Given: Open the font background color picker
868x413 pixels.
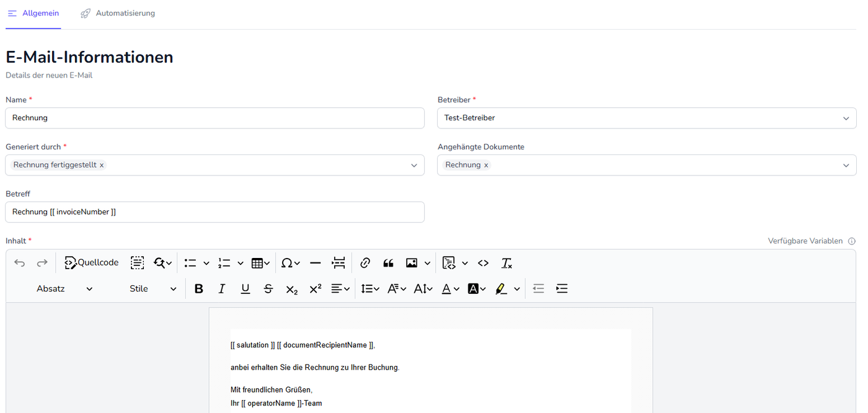Looking at the screenshot, I should click(x=477, y=289).
